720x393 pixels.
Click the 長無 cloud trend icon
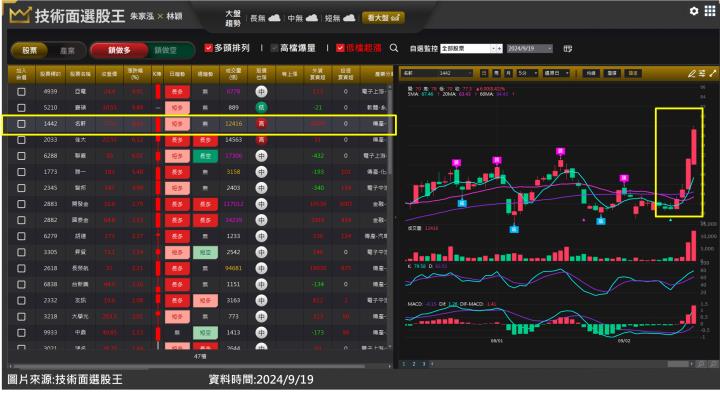click(x=274, y=18)
